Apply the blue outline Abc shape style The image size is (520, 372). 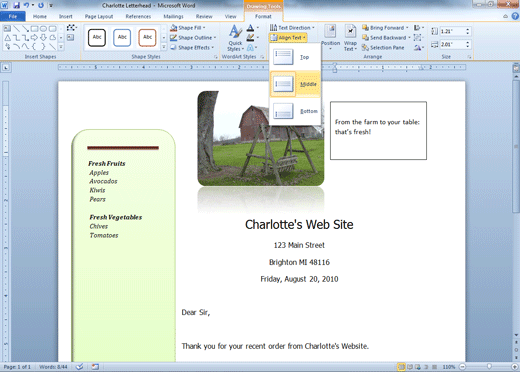click(x=122, y=37)
